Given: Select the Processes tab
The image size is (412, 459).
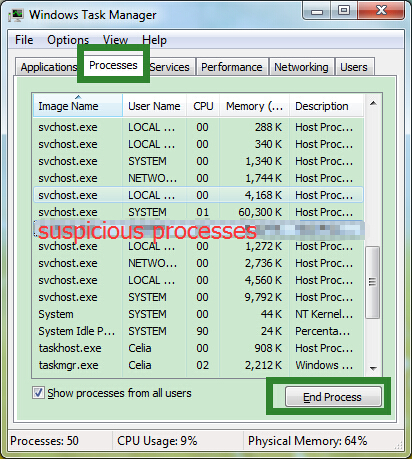Looking at the screenshot, I should (113, 65).
